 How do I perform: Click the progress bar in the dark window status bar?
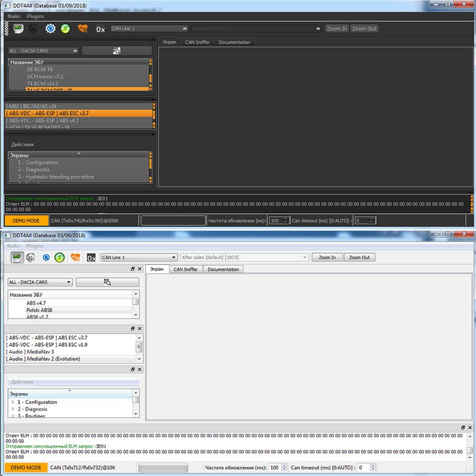tap(173, 221)
